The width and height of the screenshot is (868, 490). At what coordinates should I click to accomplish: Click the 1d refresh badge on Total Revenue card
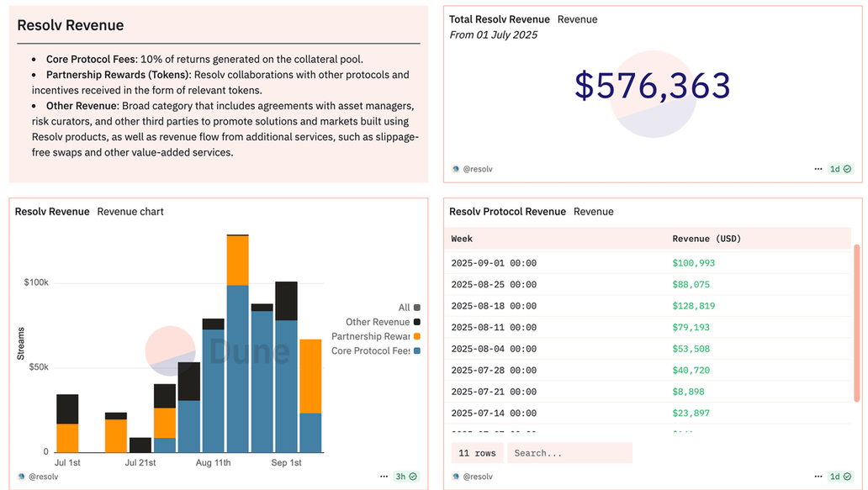point(839,169)
